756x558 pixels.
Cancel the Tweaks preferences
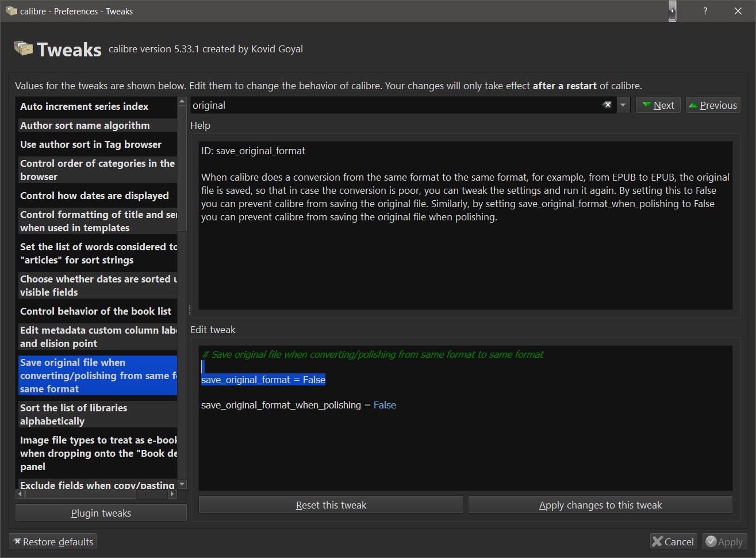coord(673,542)
